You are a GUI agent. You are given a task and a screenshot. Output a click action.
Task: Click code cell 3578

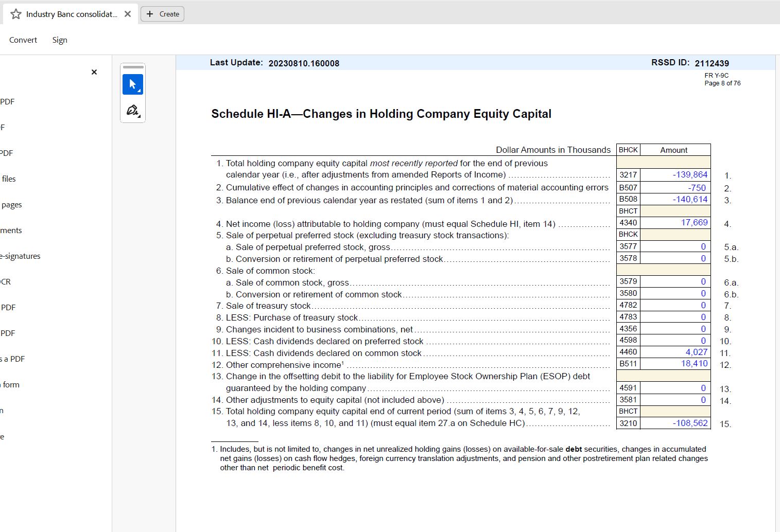pos(628,258)
